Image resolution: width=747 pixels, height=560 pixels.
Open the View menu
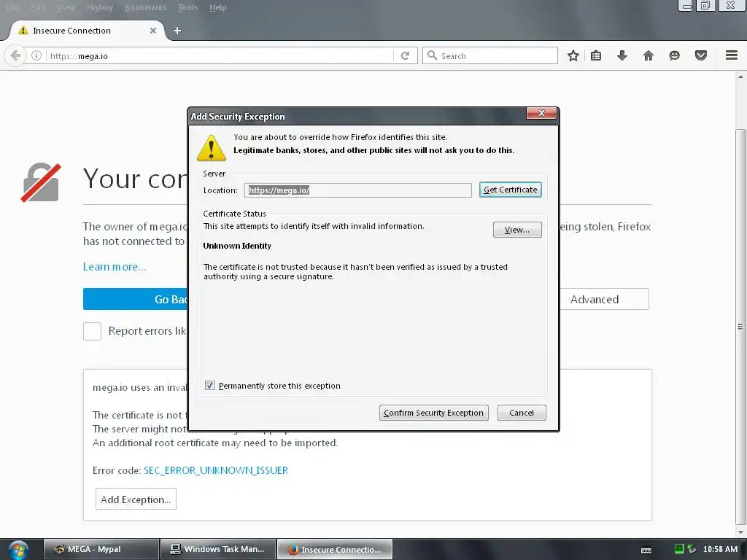coord(65,7)
